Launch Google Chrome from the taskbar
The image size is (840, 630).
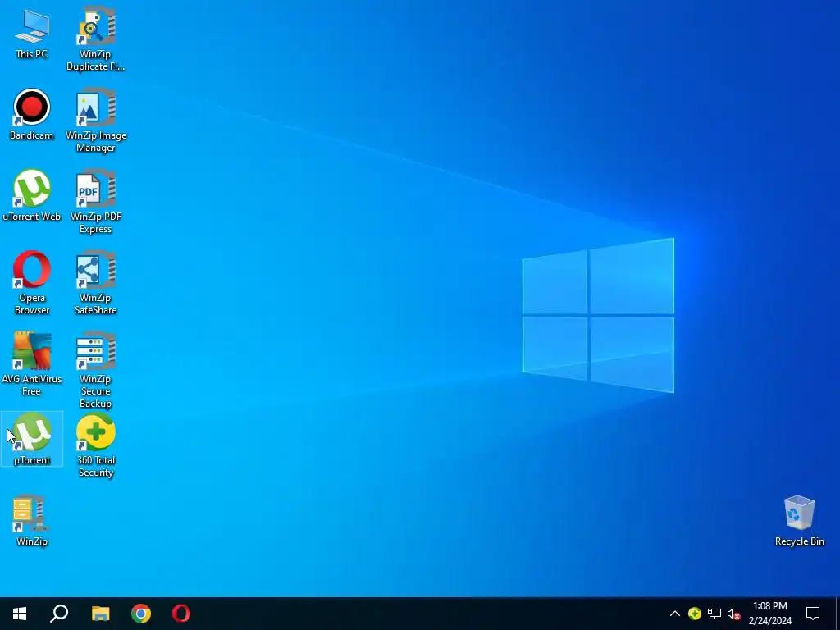pos(141,614)
